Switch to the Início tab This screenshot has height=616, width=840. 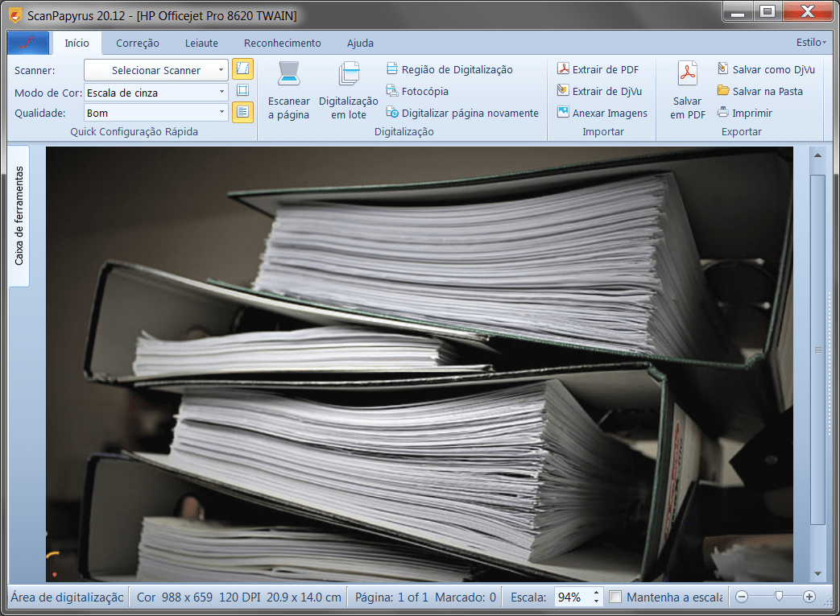[x=77, y=43]
